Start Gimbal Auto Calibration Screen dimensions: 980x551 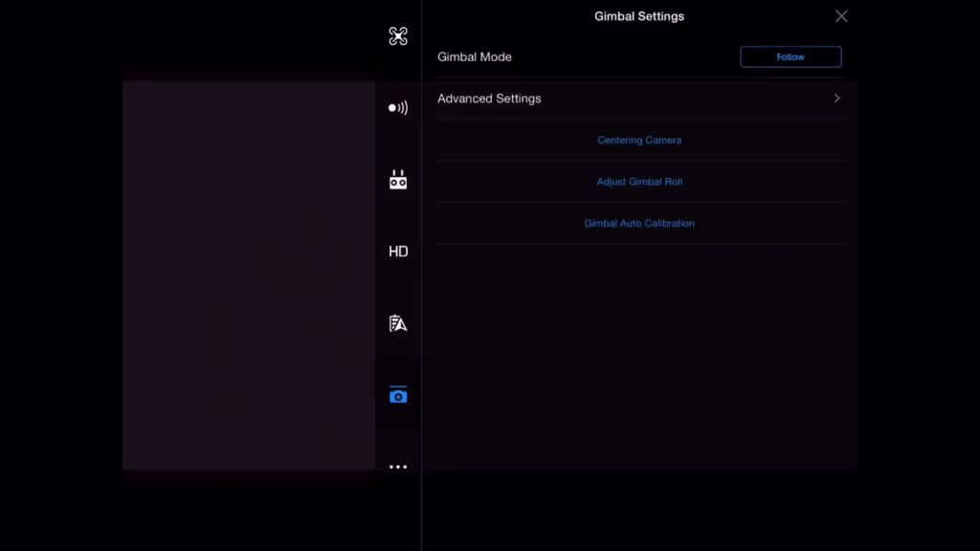(639, 223)
